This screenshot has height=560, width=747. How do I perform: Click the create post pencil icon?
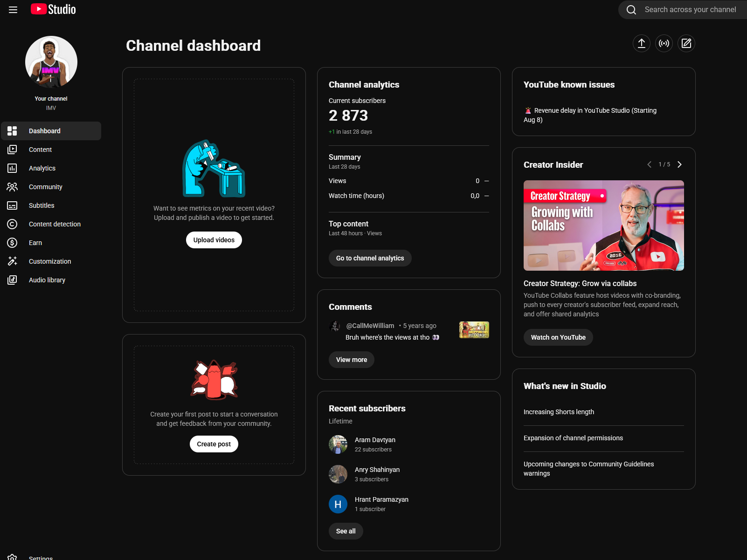click(x=686, y=43)
